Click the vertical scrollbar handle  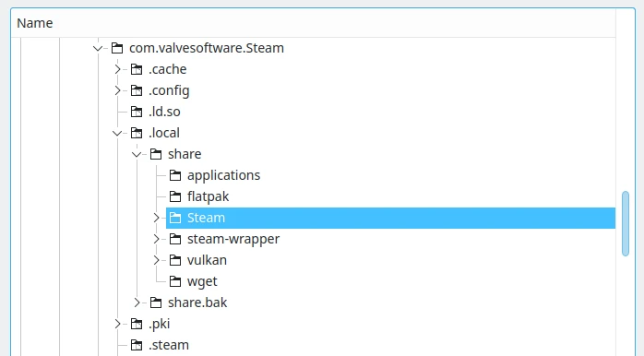click(x=626, y=223)
